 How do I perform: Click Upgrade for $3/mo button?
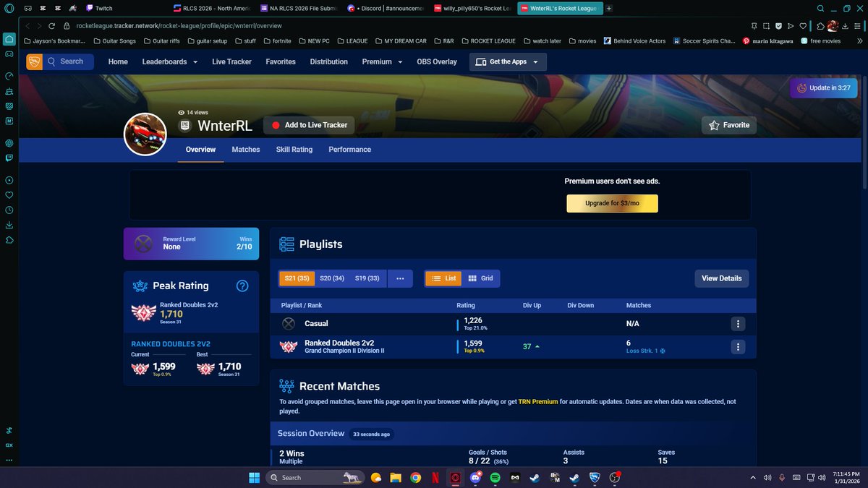click(612, 203)
